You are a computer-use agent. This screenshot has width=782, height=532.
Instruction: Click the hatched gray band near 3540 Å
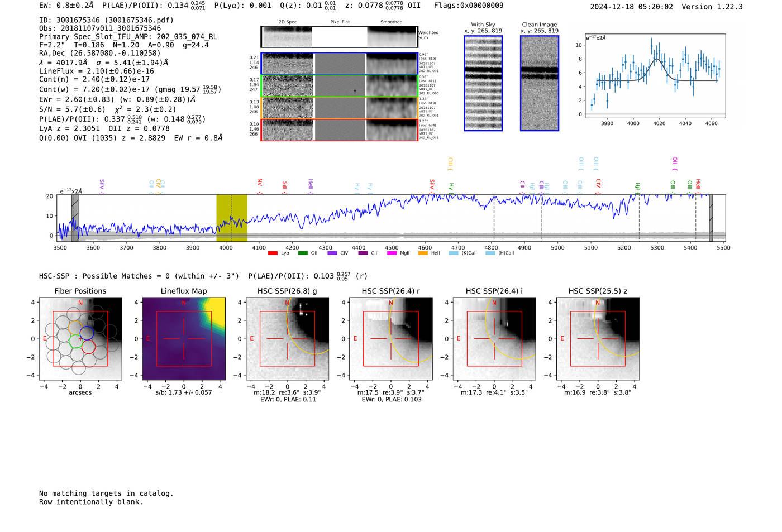pyautogui.click(x=75, y=218)
